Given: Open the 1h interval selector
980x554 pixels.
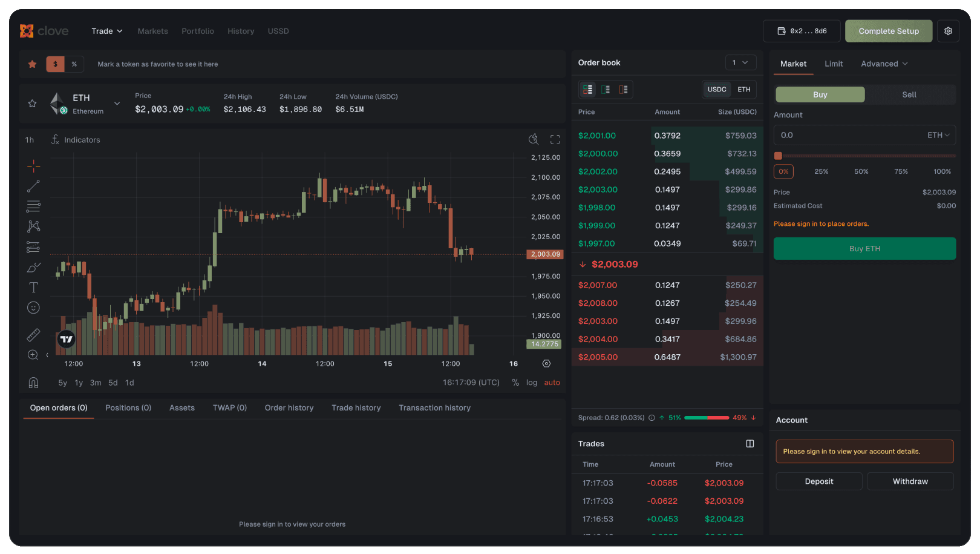Looking at the screenshot, I should pyautogui.click(x=30, y=140).
